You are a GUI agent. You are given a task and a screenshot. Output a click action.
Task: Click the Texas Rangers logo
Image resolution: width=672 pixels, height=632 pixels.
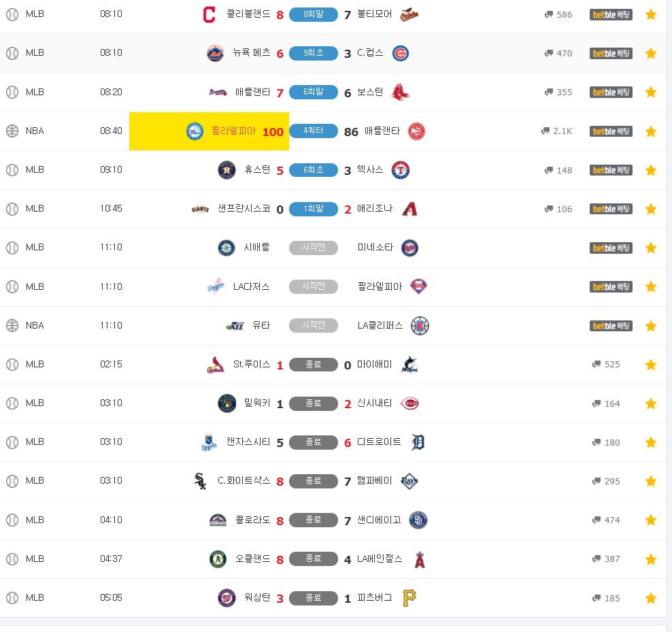[x=401, y=170]
